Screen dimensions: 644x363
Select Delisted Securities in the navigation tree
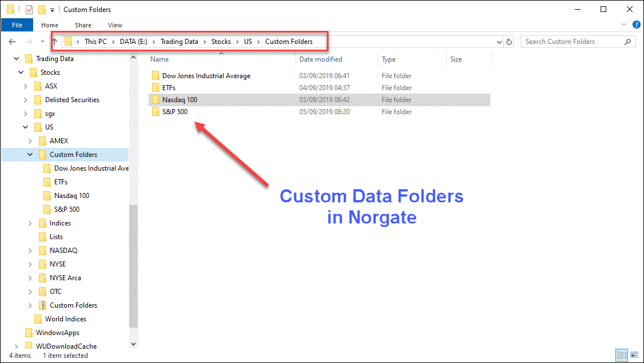pyautogui.click(x=72, y=100)
